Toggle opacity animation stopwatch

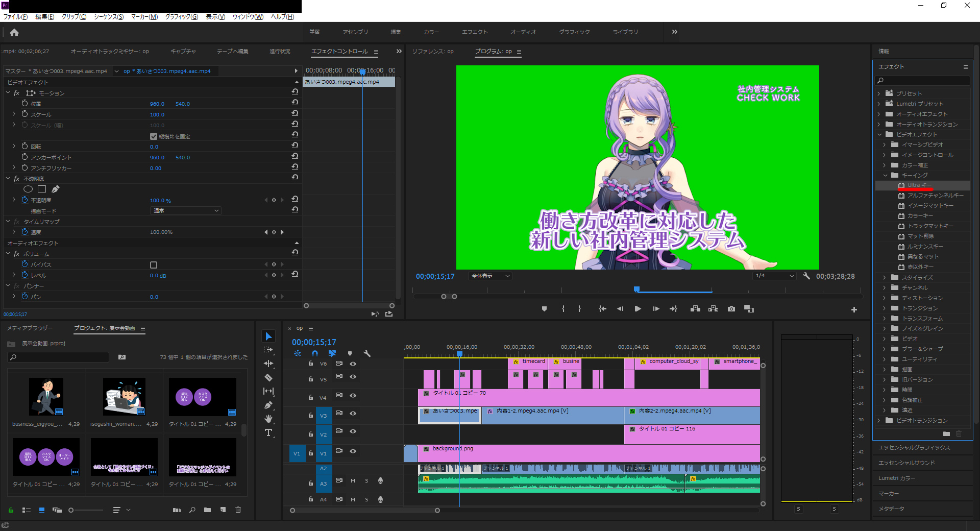pos(24,200)
